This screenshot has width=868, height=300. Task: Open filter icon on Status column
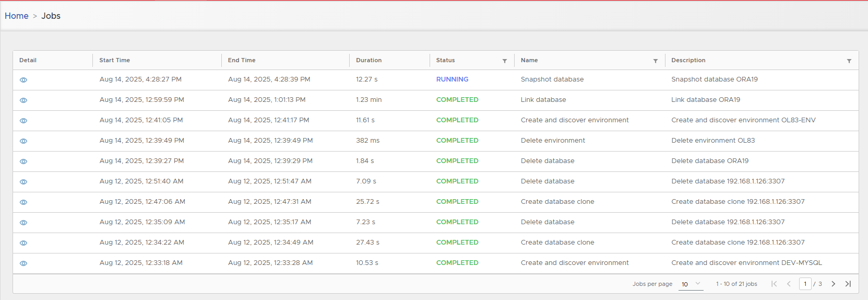pos(505,61)
